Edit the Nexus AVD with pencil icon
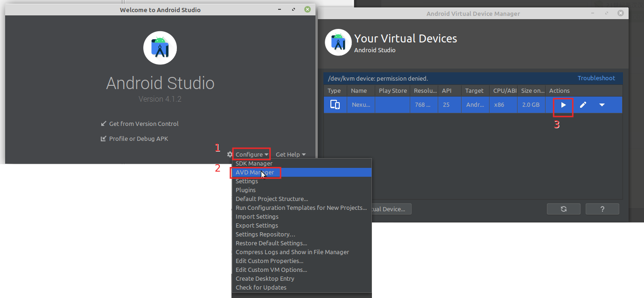The width and height of the screenshot is (644, 298). tap(583, 105)
